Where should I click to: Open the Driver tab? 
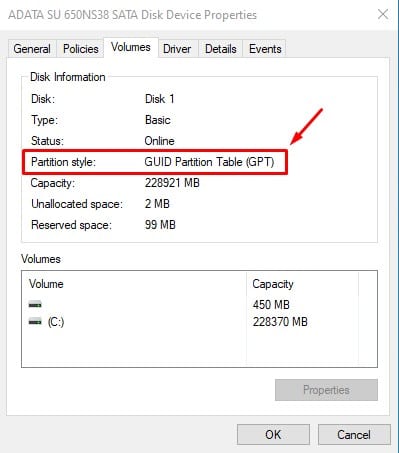tap(177, 49)
